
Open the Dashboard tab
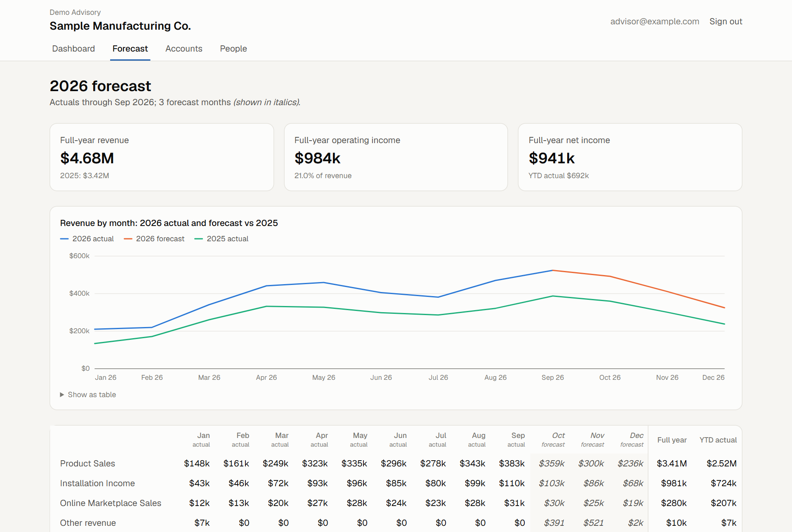coord(73,49)
